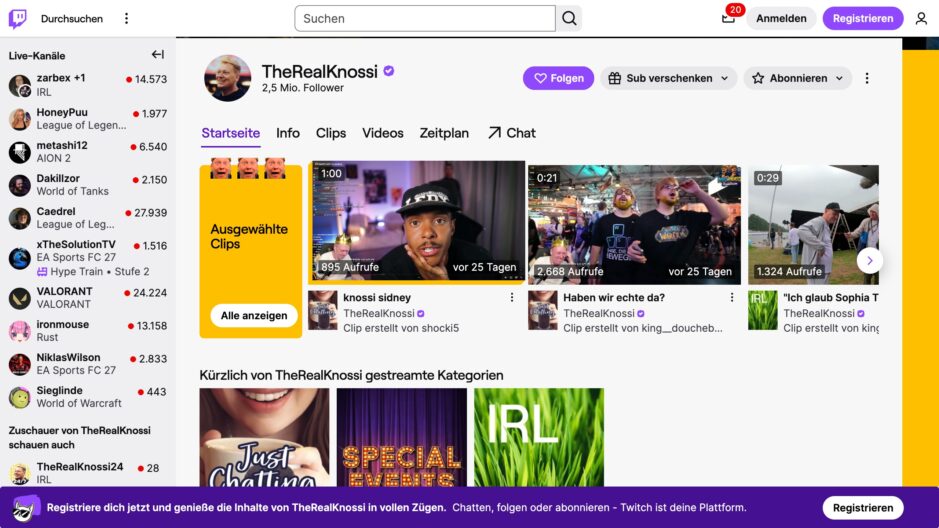939x528 pixels.
Task: Open the verified badge next to TheRealKnossi title
Action: (x=389, y=71)
